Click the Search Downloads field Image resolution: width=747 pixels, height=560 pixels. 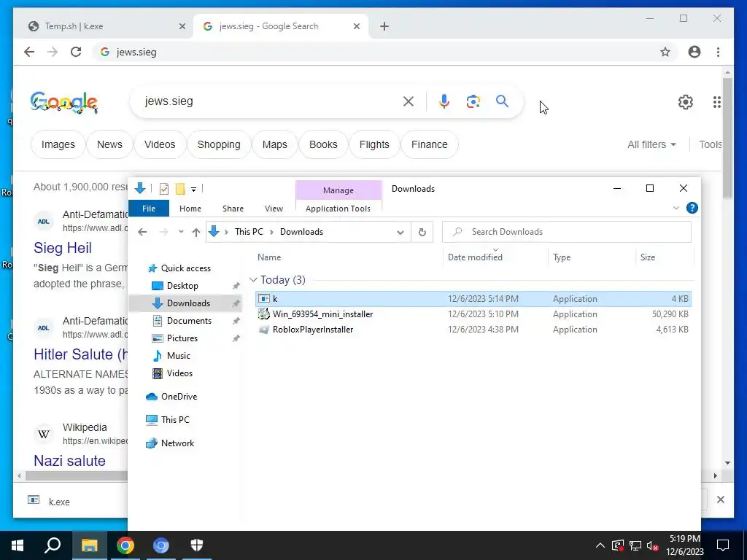[566, 232]
